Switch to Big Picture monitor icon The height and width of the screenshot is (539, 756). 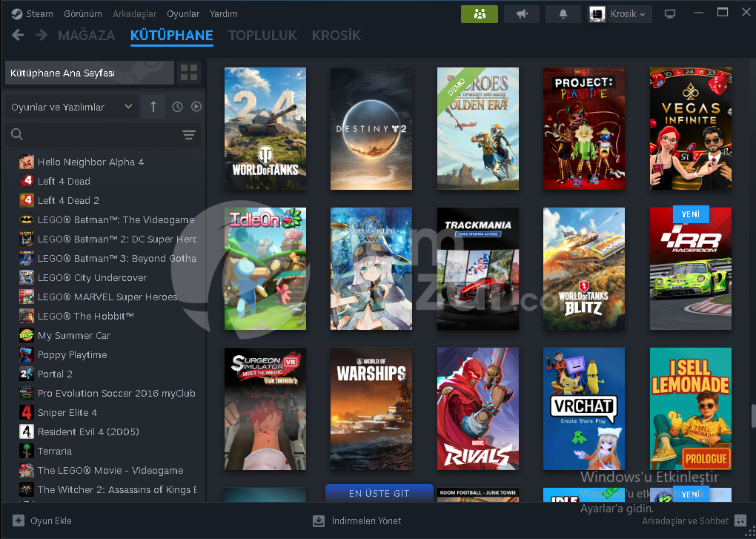(x=670, y=14)
